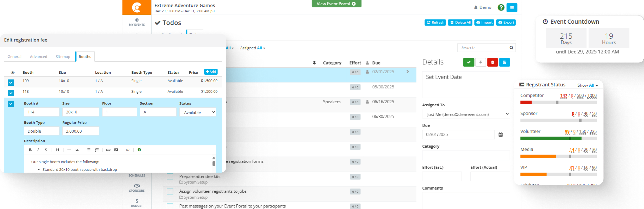Switch to the Advanced tab

click(x=39, y=57)
